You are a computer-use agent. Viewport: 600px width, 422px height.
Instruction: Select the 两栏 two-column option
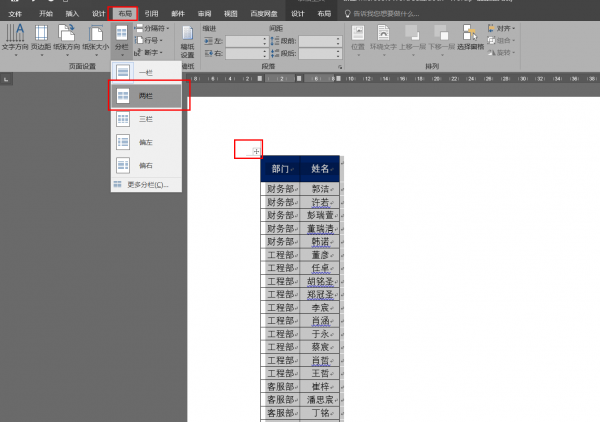pyautogui.click(x=145, y=95)
